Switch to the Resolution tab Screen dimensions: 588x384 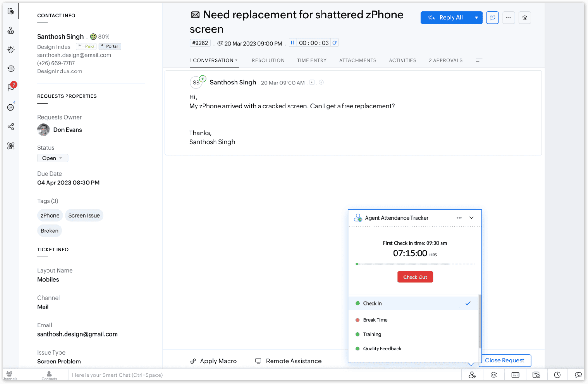pos(268,60)
